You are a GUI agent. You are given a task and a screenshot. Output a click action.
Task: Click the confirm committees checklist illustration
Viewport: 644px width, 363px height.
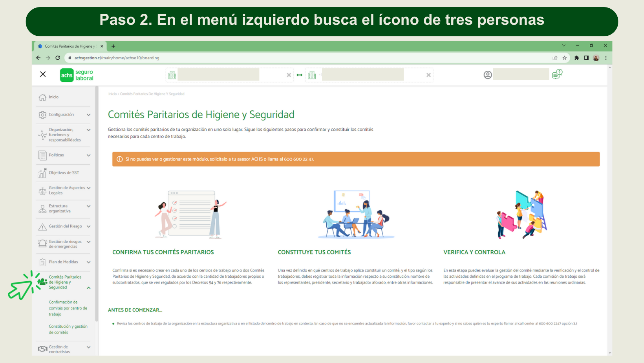(x=191, y=214)
